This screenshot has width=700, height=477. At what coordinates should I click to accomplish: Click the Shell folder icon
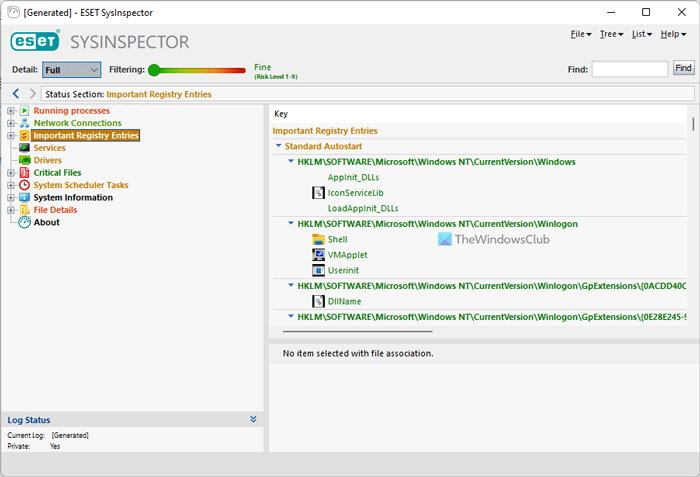[318, 239]
